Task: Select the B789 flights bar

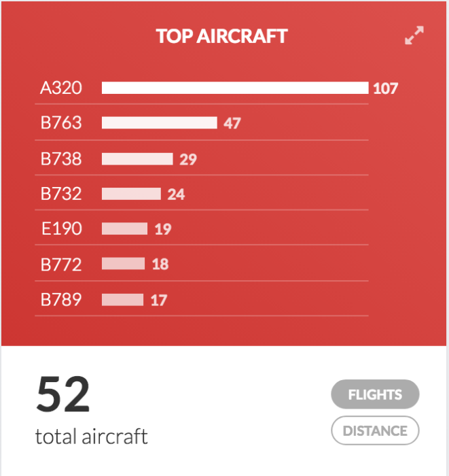Action: (x=122, y=299)
